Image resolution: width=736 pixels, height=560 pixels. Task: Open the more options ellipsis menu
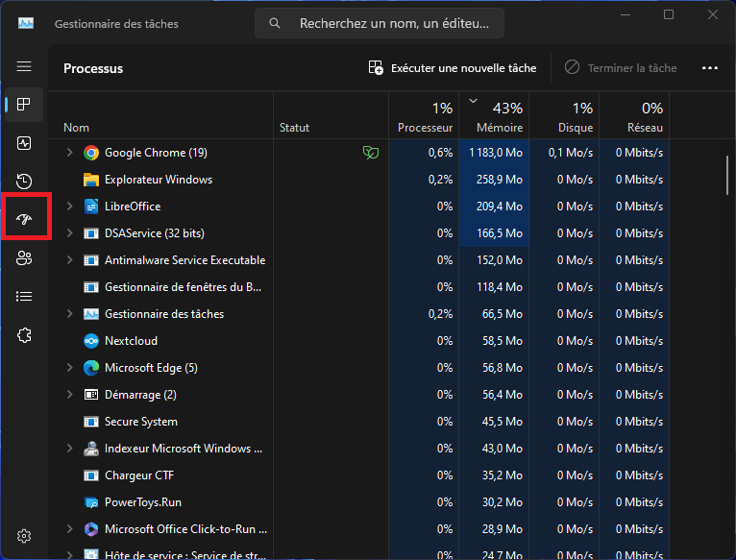tap(710, 68)
